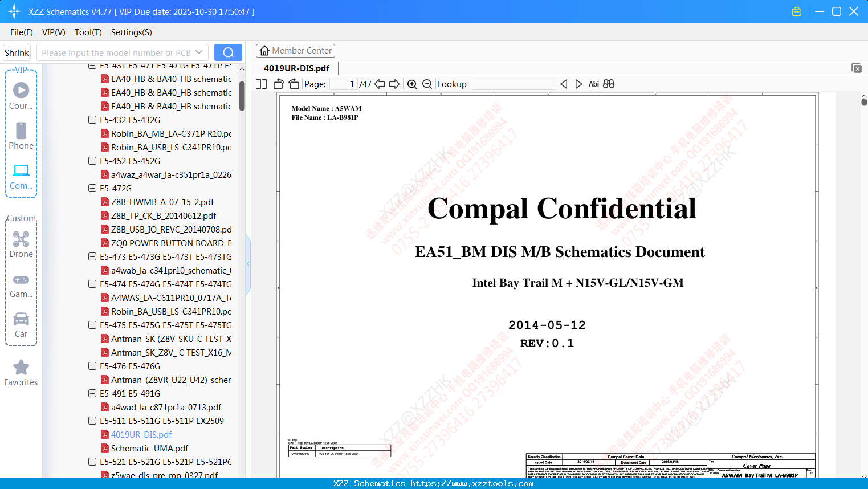Collapse the E5-475 E5-475G group
This screenshot has height=489, width=868.
point(92,325)
